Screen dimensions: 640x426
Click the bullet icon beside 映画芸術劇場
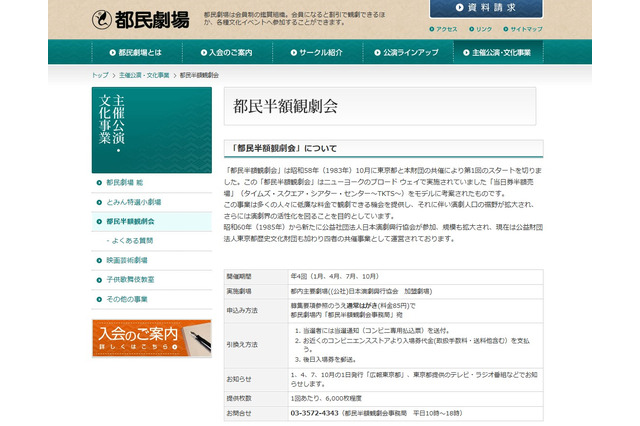99,260
